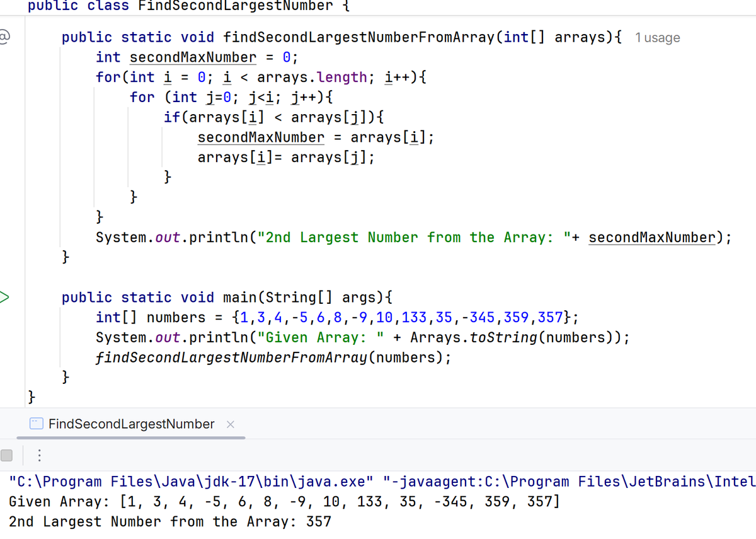Click 'arrays.length' in the outer for loop

312,78
